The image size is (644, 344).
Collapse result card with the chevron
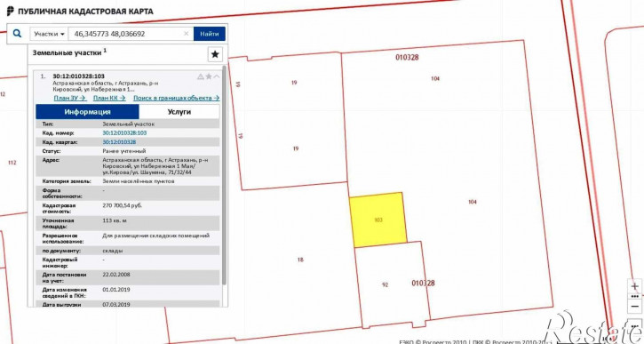pyautogui.click(x=217, y=76)
